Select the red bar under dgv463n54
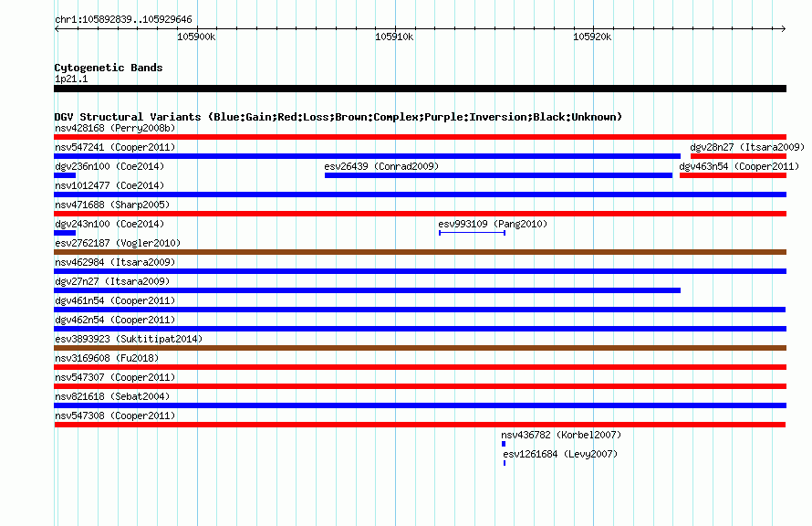This screenshot has height=526, width=812. [x=733, y=175]
